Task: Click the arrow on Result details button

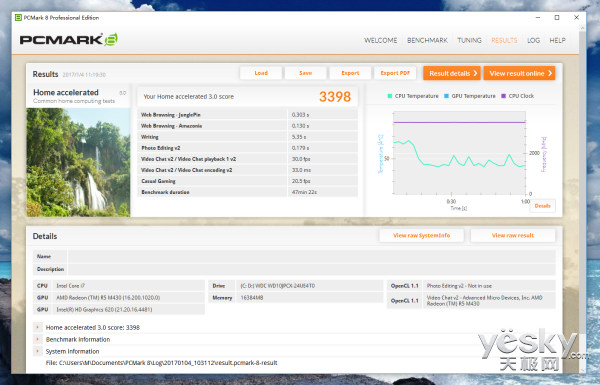Action: coord(475,73)
